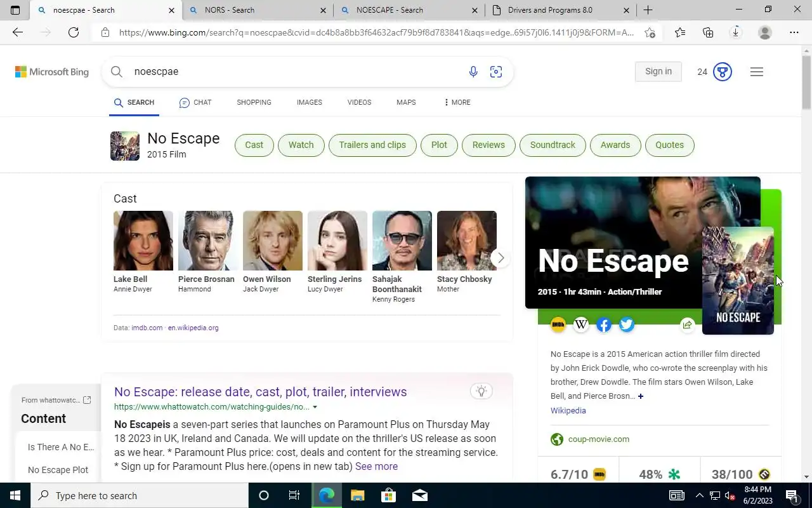Click Trailers and clips pill
This screenshot has height=508, width=812.
[x=372, y=145]
